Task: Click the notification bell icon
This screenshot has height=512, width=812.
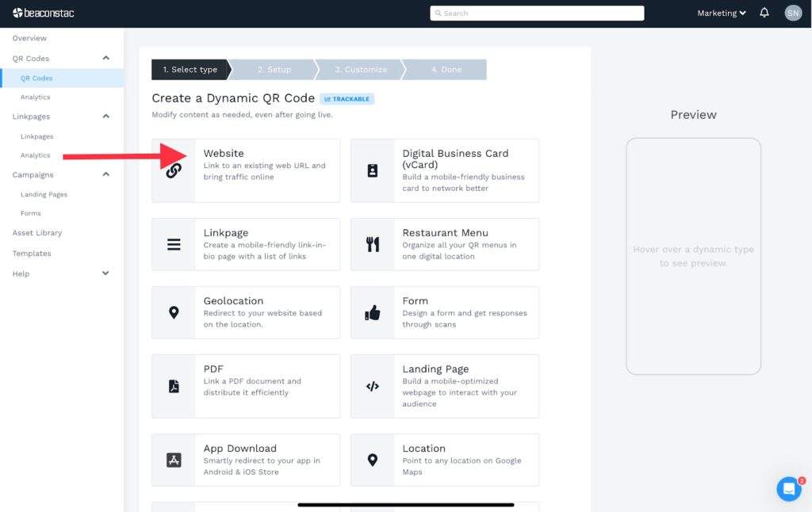Action: pos(763,13)
